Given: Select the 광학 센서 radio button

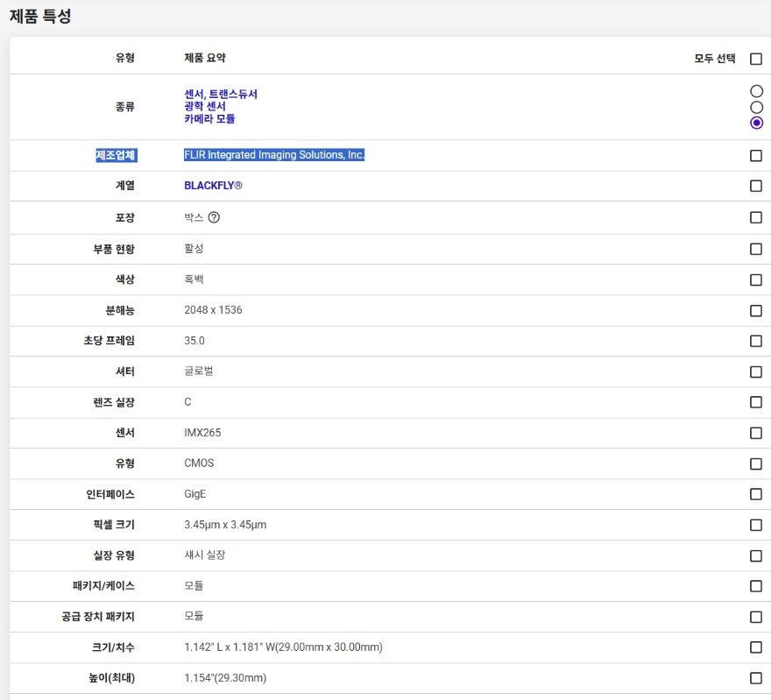Looking at the screenshot, I should tap(756, 107).
